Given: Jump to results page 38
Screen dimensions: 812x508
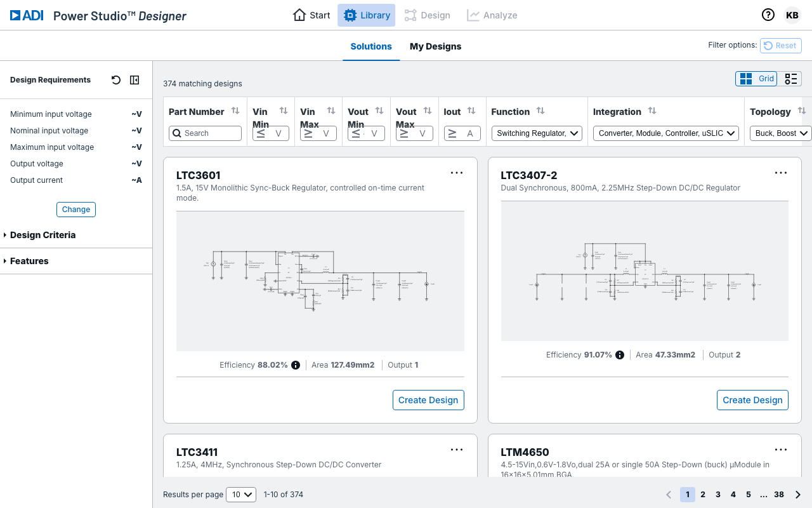Looking at the screenshot, I should (x=779, y=495).
